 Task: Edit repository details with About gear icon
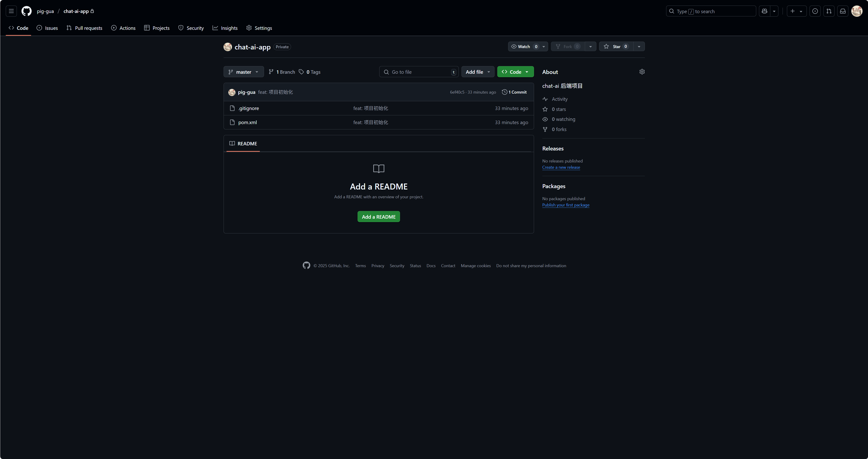pyautogui.click(x=642, y=72)
